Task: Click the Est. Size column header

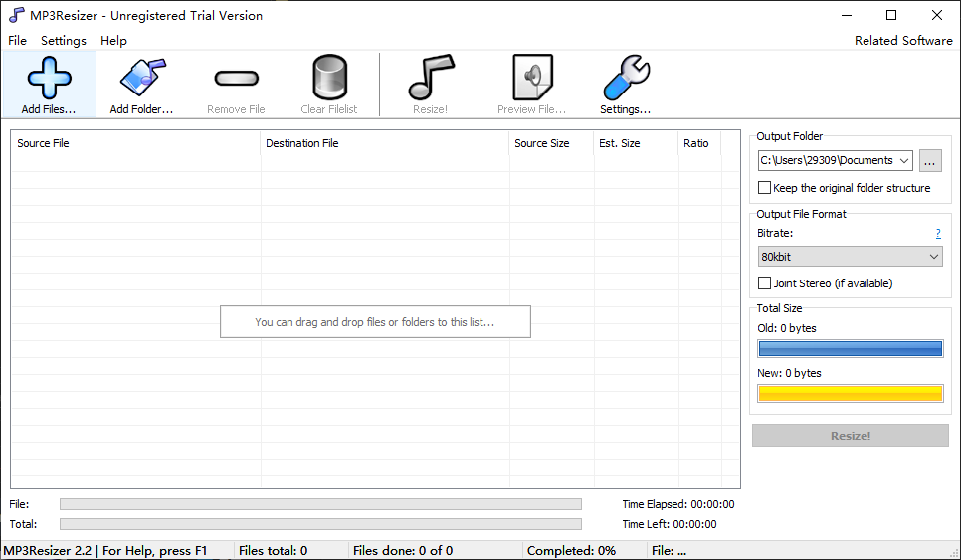Action: click(636, 143)
